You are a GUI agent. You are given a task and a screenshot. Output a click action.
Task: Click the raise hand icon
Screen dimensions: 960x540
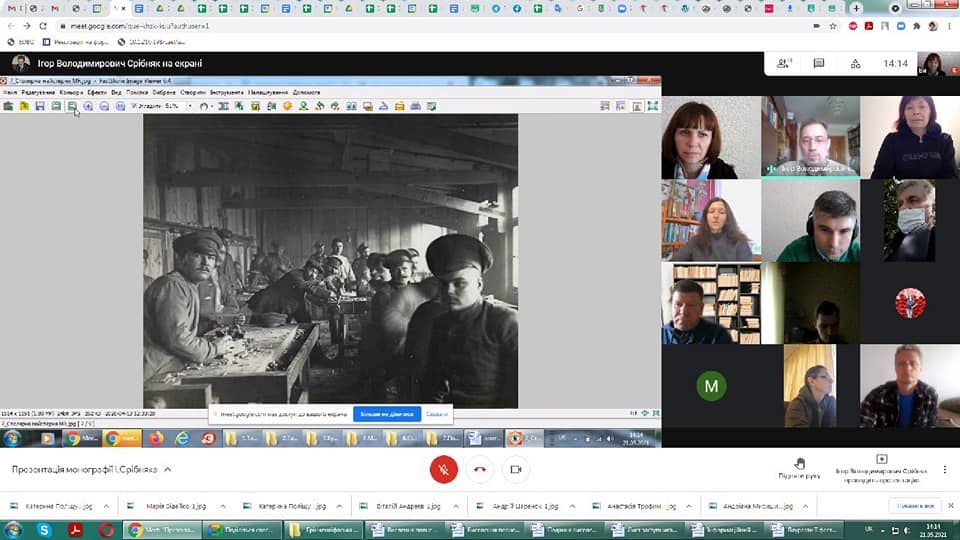pos(799,463)
